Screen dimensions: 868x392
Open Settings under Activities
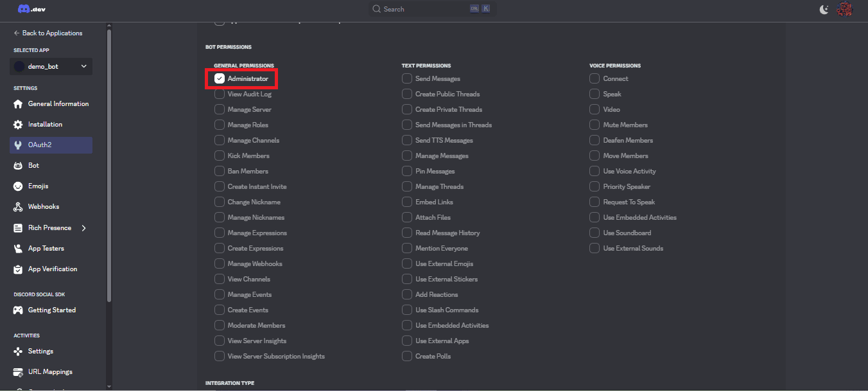pos(51,352)
